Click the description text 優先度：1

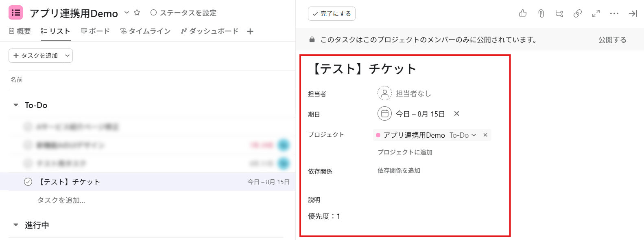pyautogui.click(x=324, y=216)
